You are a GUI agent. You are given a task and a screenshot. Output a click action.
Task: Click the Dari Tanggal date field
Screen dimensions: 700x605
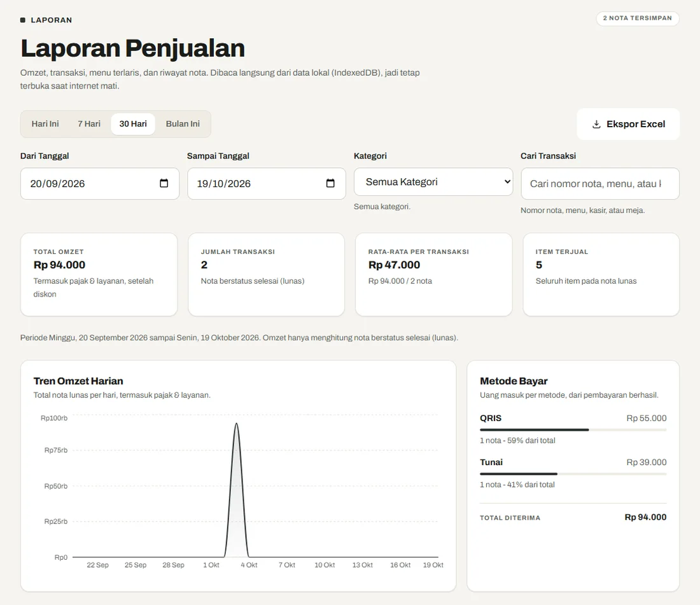click(x=99, y=183)
